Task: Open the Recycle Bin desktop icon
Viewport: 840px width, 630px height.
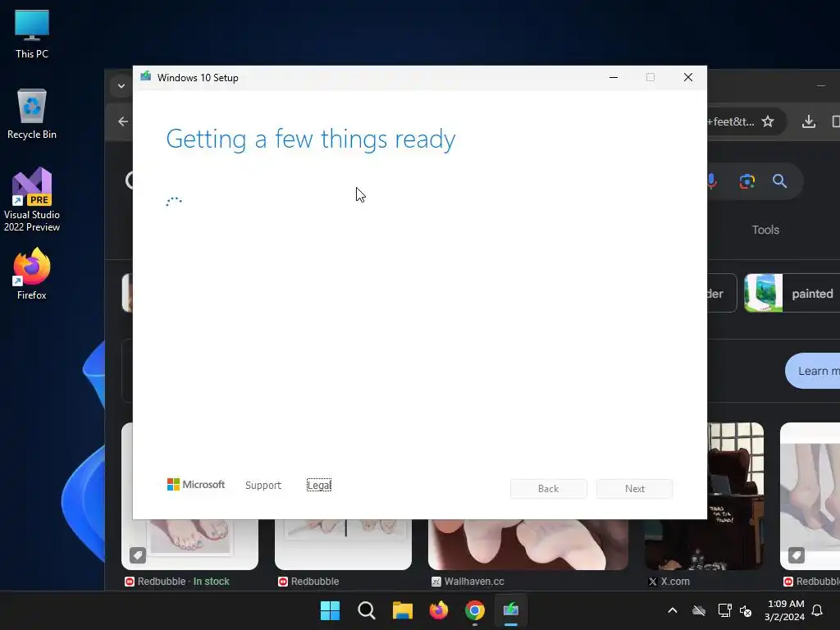Action: 32,114
